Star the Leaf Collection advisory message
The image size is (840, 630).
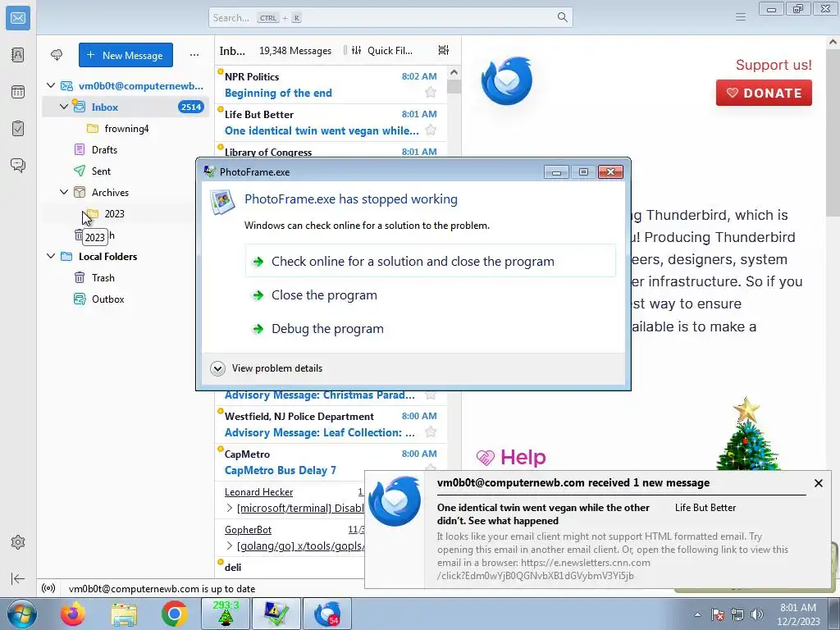click(x=430, y=431)
